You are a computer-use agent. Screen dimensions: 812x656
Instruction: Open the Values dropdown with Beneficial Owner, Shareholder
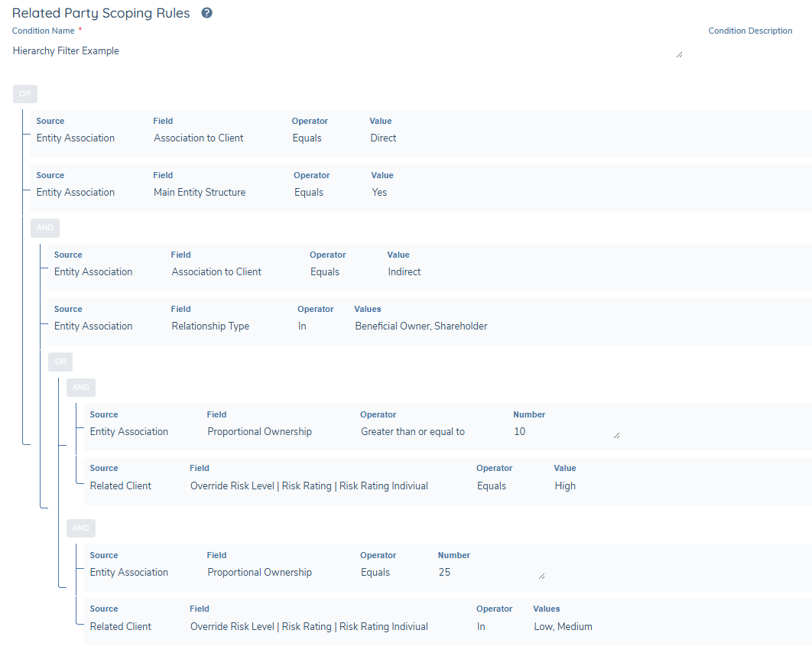[x=421, y=326]
